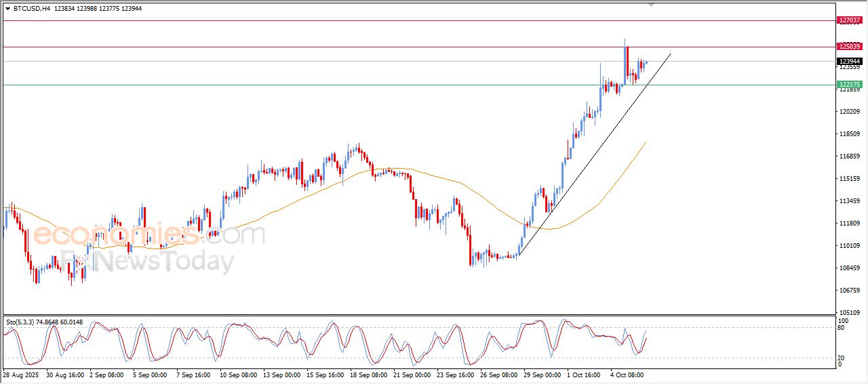The height and width of the screenshot is (384, 868).
Task: Click the stochastic 80 level label
Action: (x=843, y=328)
